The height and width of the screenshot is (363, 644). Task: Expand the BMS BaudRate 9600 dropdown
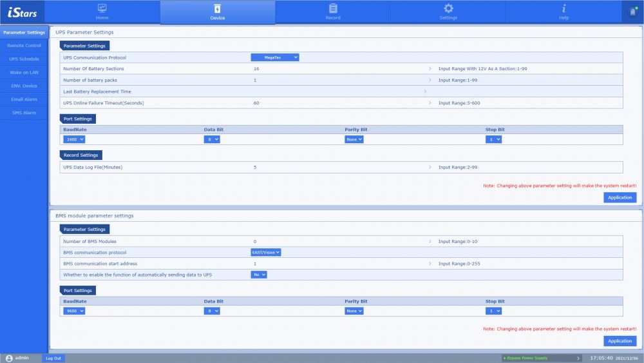pyautogui.click(x=74, y=311)
